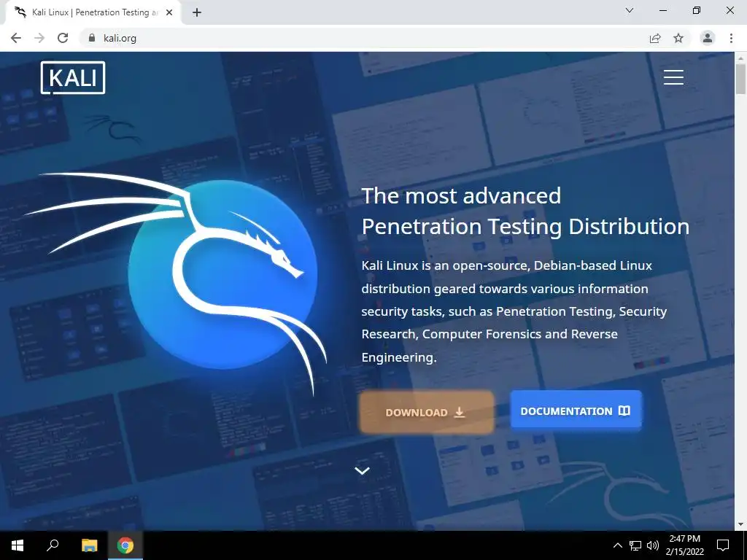Open the Windows notification center
The image size is (747, 560).
723,545
